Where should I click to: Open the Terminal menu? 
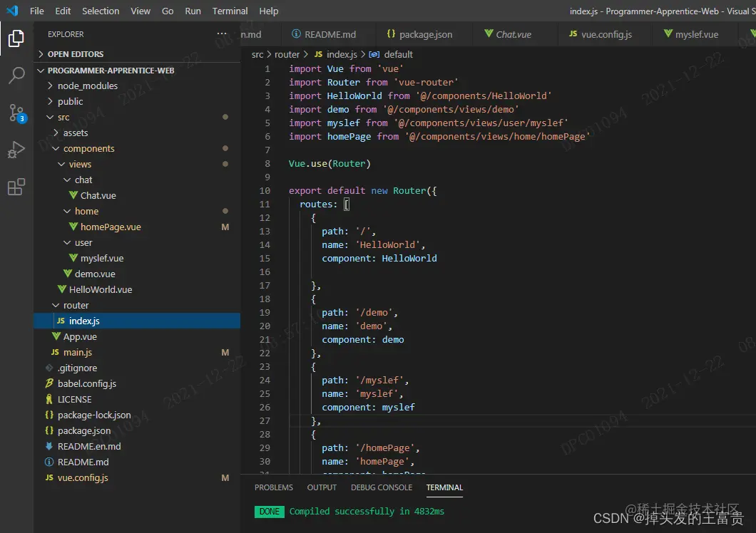[230, 11]
